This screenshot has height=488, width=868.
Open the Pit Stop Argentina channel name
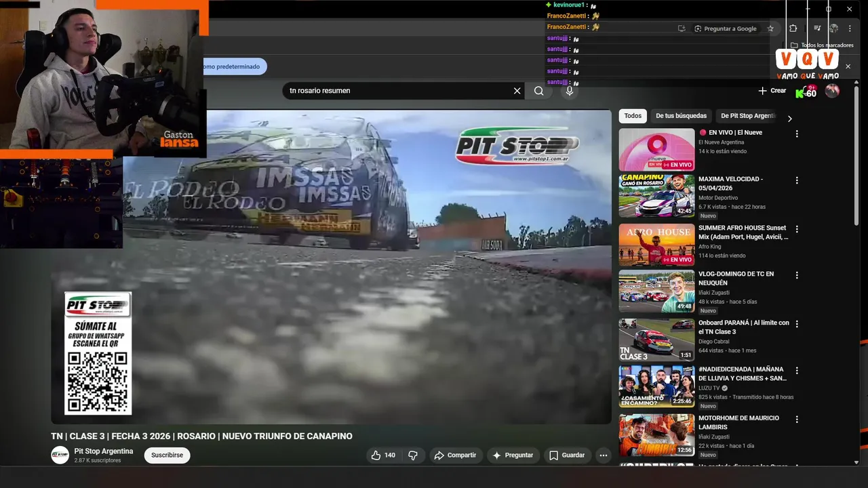pyautogui.click(x=104, y=451)
